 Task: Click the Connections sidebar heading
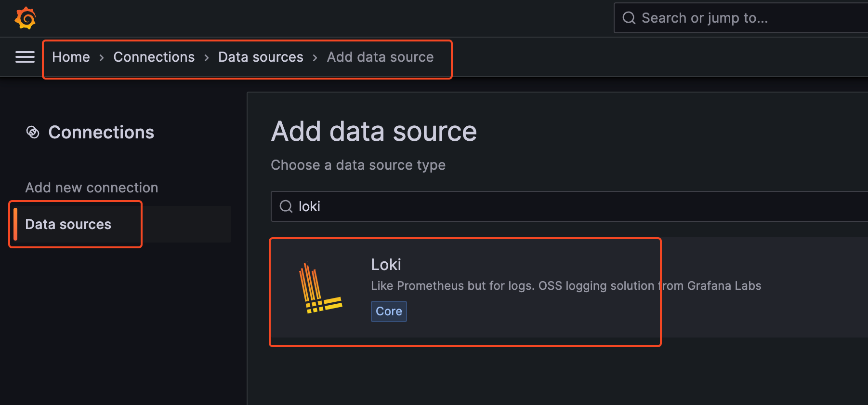coord(101,132)
